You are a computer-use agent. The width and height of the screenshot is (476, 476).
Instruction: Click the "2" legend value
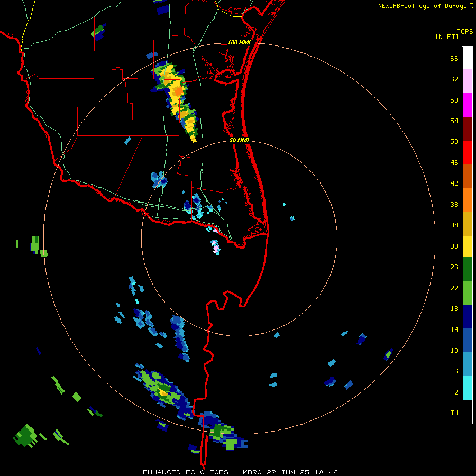[x=456, y=392]
